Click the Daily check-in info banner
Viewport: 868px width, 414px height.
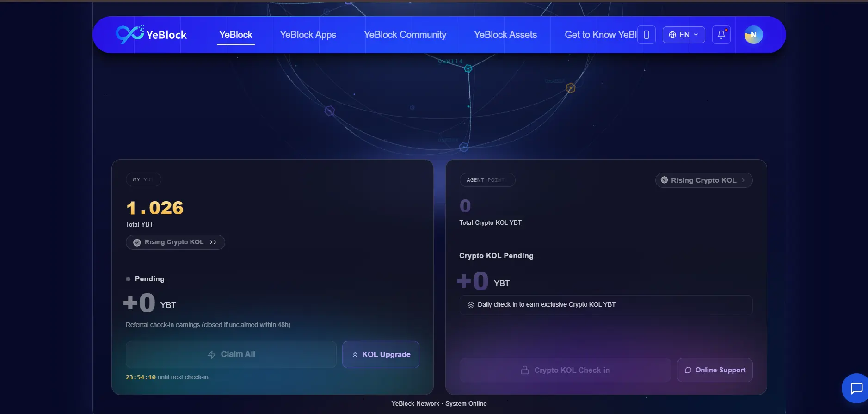pos(606,305)
